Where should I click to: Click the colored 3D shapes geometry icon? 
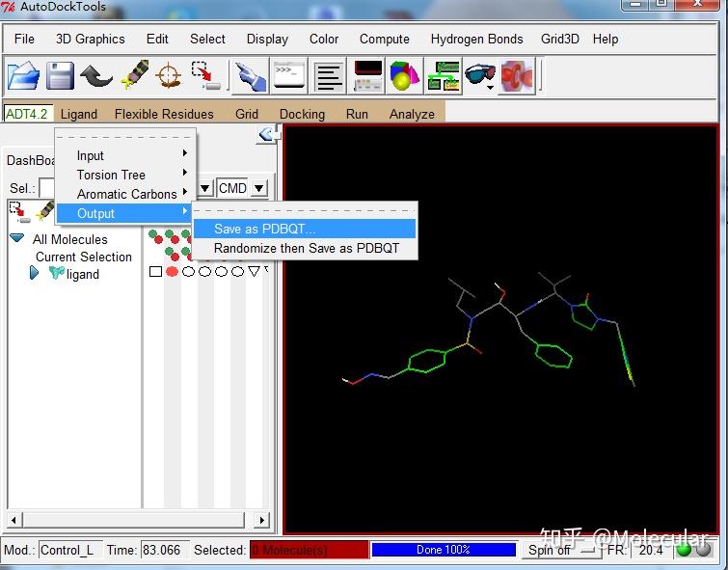[x=404, y=75]
